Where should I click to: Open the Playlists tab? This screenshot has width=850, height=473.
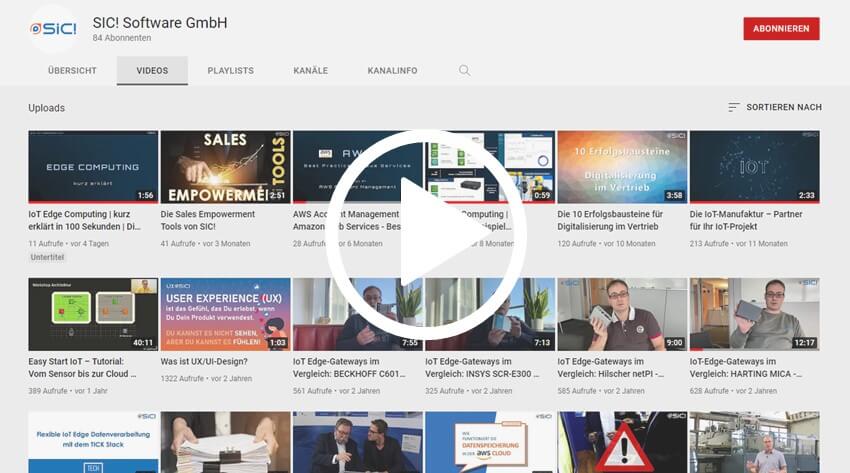[230, 70]
